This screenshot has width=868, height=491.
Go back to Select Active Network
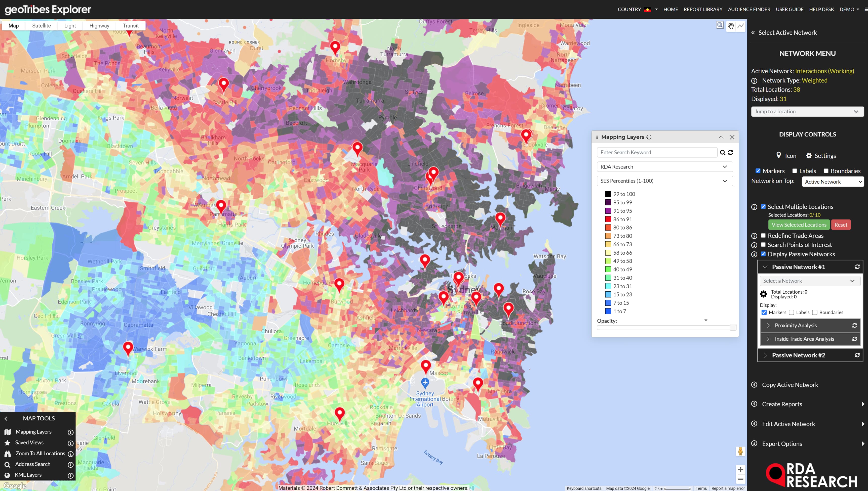pos(784,33)
